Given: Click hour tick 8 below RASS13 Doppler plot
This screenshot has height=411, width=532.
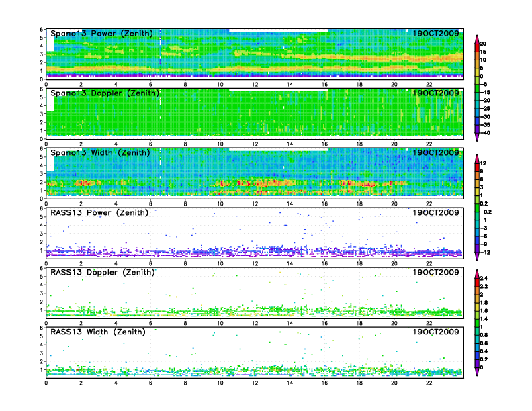Looking at the screenshot, I should coord(185,323).
